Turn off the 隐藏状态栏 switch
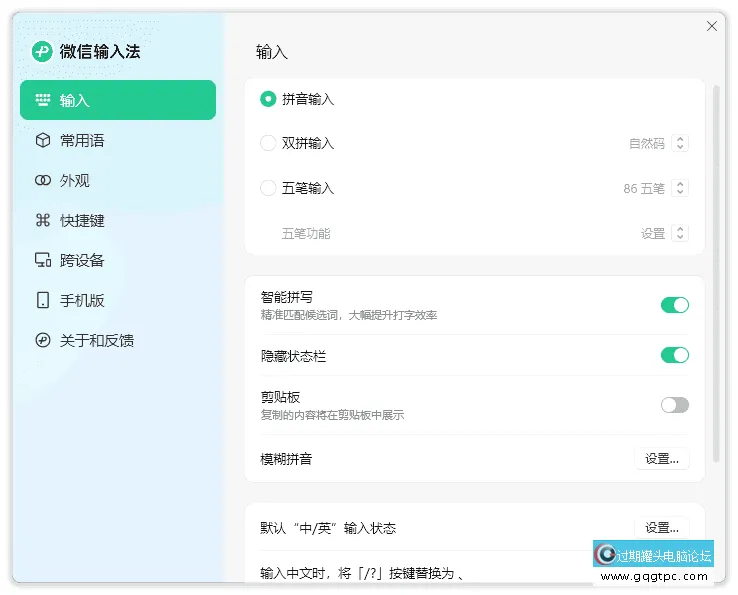 pos(674,355)
